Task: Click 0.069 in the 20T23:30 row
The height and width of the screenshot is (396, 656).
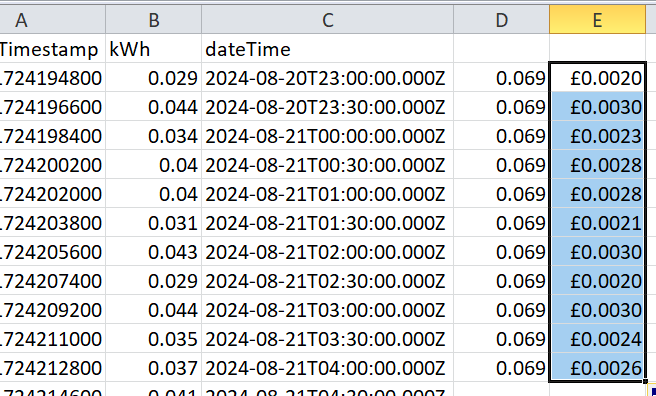Action: (502, 107)
